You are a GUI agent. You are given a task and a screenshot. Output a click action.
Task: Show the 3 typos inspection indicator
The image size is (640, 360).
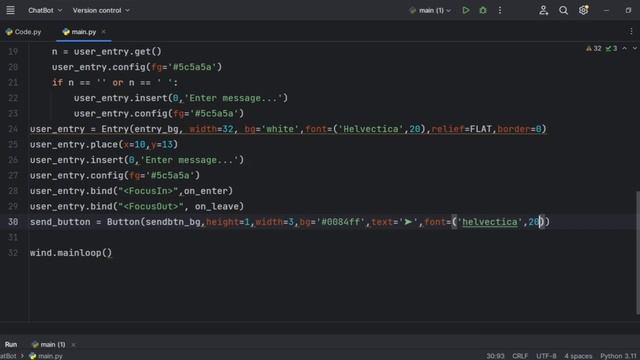point(611,49)
